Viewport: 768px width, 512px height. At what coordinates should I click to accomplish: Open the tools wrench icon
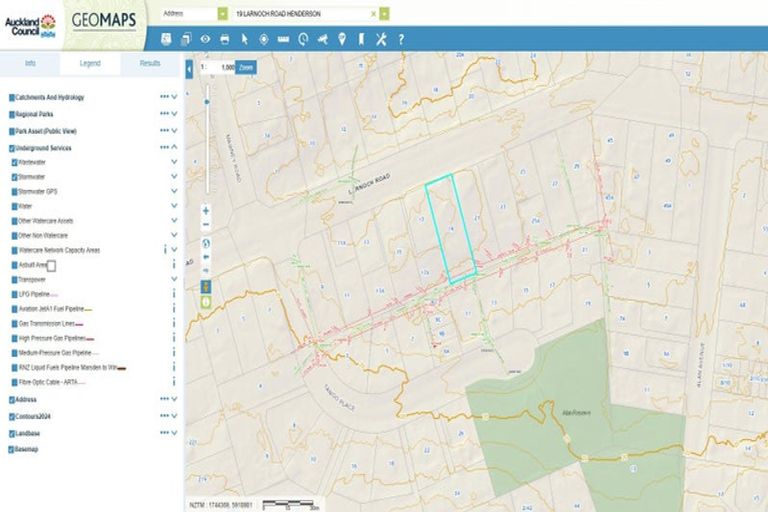(x=380, y=39)
